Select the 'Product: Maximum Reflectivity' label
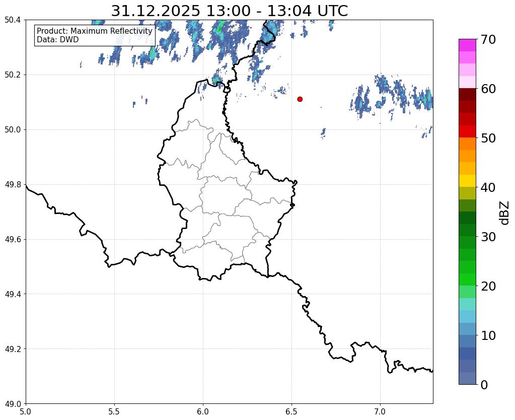Image resolution: width=515 pixels, height=420 pixels. (95, 31)
